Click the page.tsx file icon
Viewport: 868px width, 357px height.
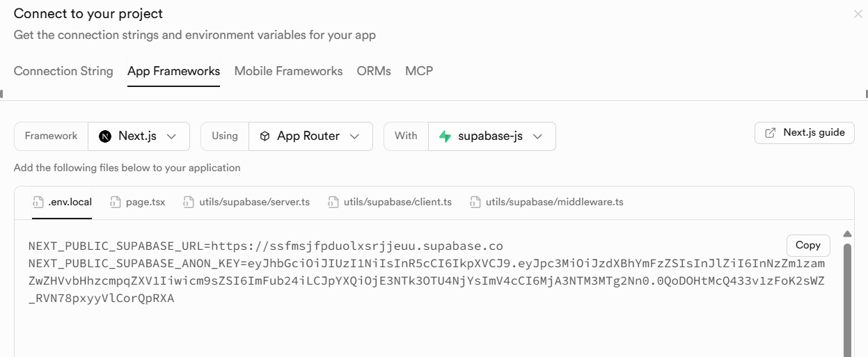click(116, 203)
